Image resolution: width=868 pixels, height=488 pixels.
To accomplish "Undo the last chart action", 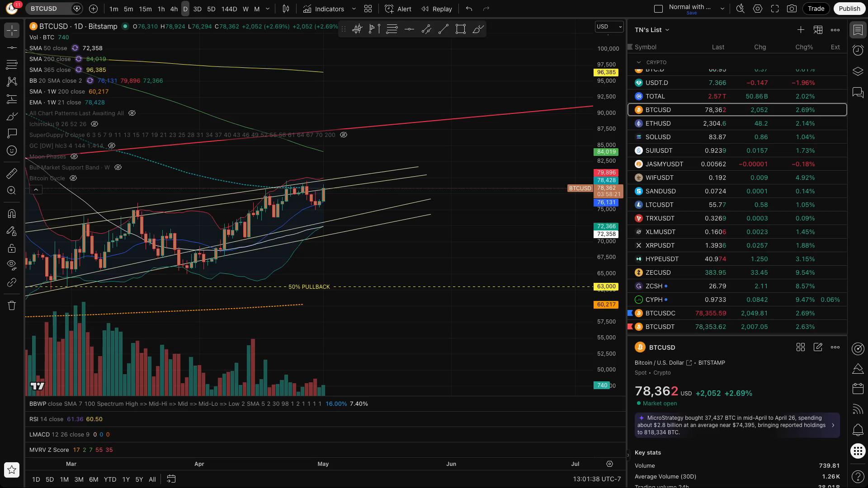I will [x=469, y=9].
